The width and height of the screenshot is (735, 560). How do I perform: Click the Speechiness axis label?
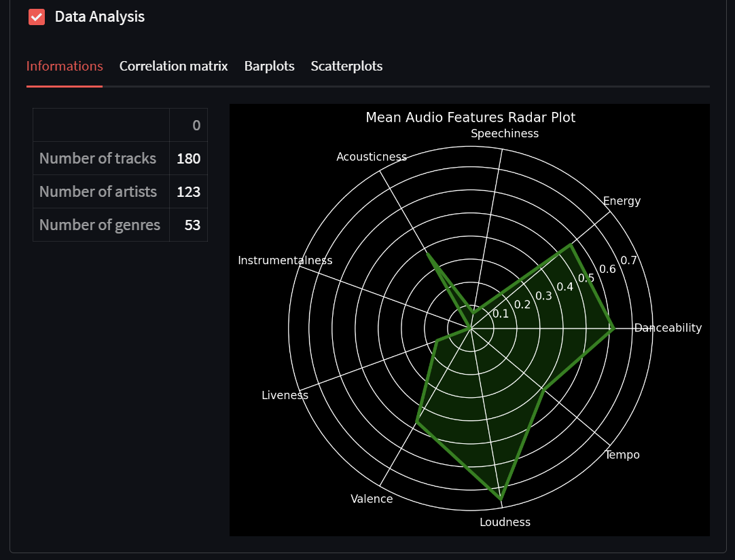pyautogui.click(x=505, y=134)
